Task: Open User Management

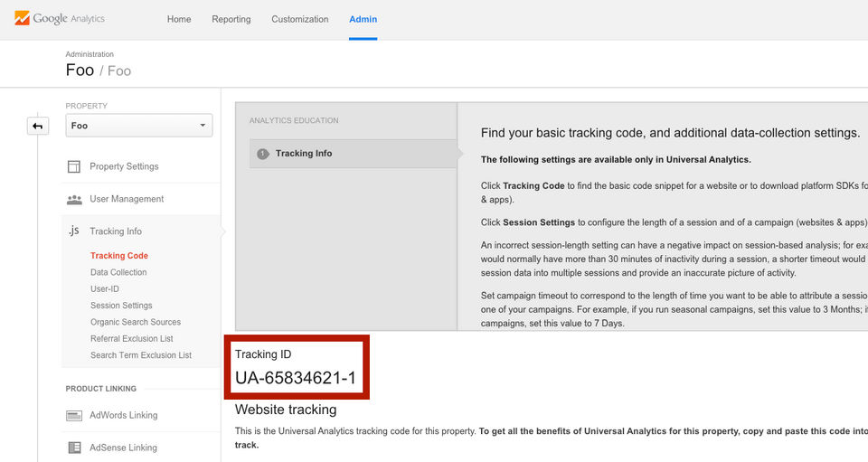Action: coord(127,199)
